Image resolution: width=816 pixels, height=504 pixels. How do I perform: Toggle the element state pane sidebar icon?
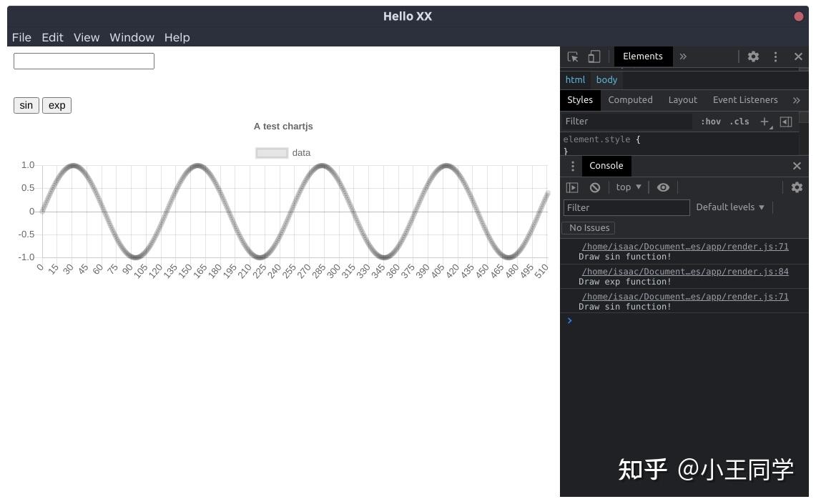pyautogui.click(x=786, y=122)
